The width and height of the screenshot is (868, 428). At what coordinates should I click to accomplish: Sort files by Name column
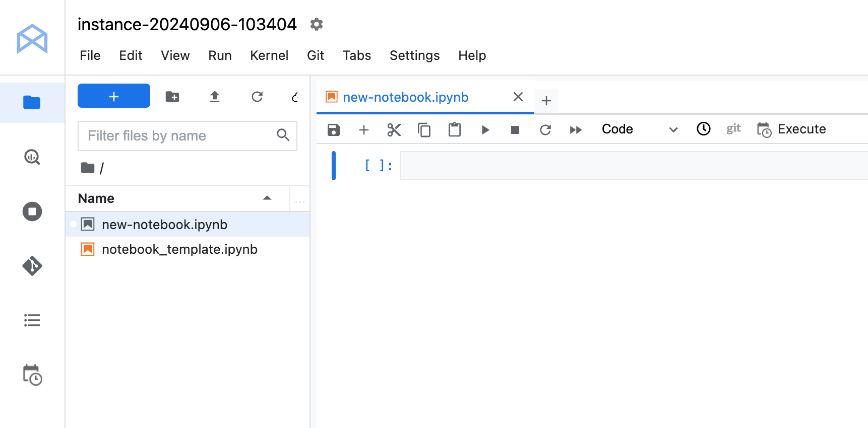click(x=177, y=198)
